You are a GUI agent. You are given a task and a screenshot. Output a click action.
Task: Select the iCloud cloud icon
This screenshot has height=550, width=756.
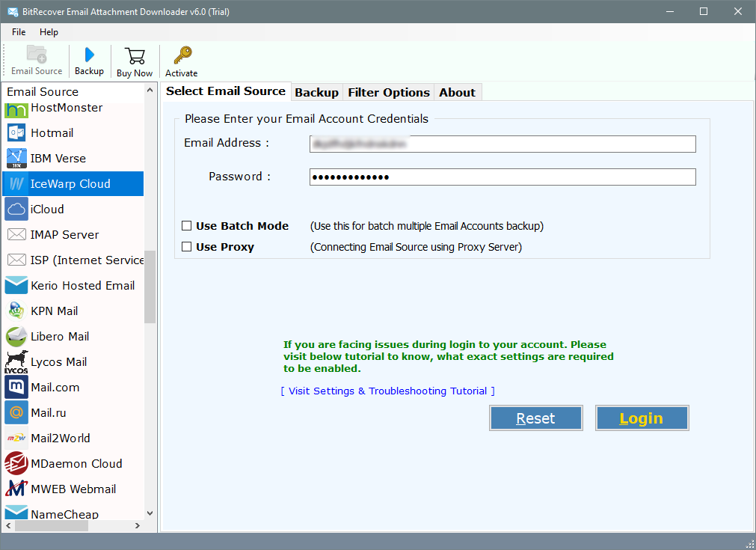[16, 209]
